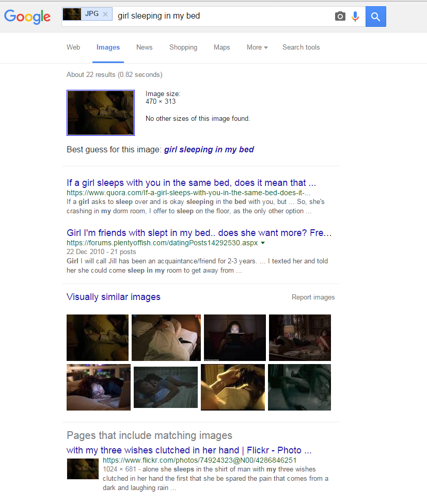Open Search tools
This screenshot has width=427, height=504.
(x=301, y=48)
